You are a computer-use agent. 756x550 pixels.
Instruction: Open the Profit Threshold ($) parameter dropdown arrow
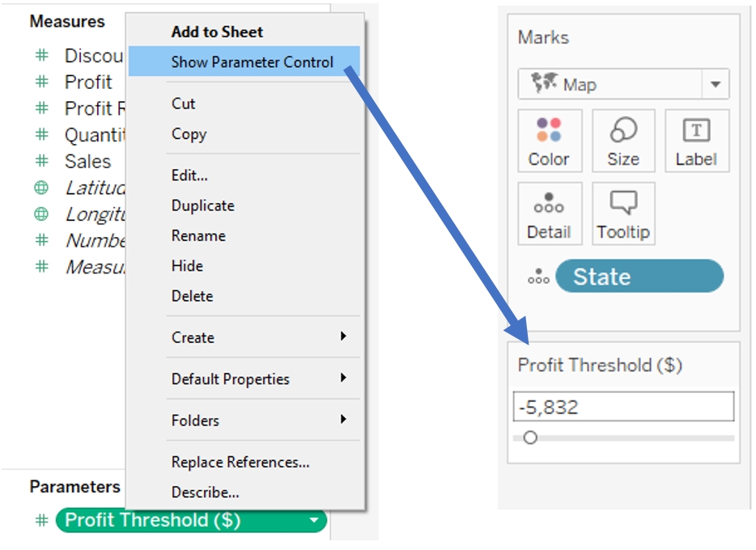(314, 521)
